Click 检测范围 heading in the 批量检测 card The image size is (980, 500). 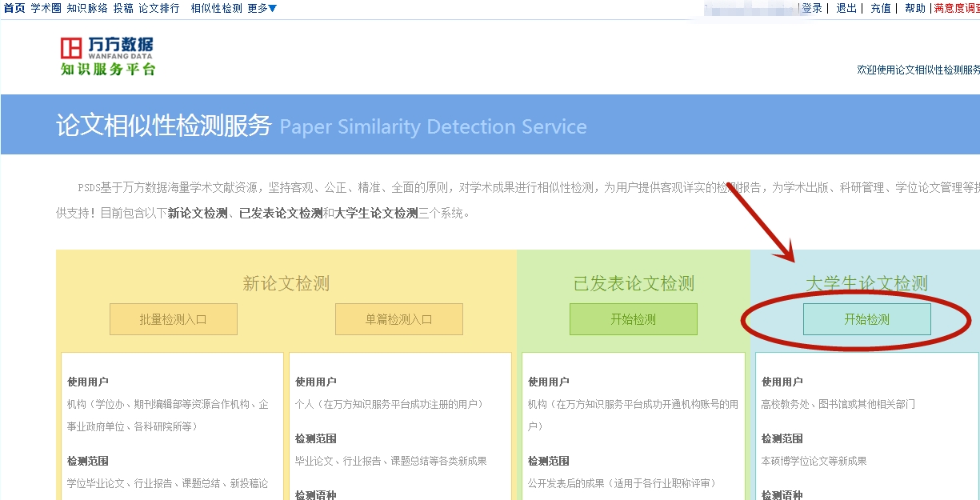[88, 461]
